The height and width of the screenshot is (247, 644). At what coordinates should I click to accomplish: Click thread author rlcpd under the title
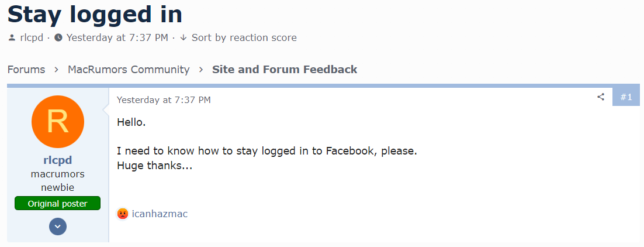(32, 38)
